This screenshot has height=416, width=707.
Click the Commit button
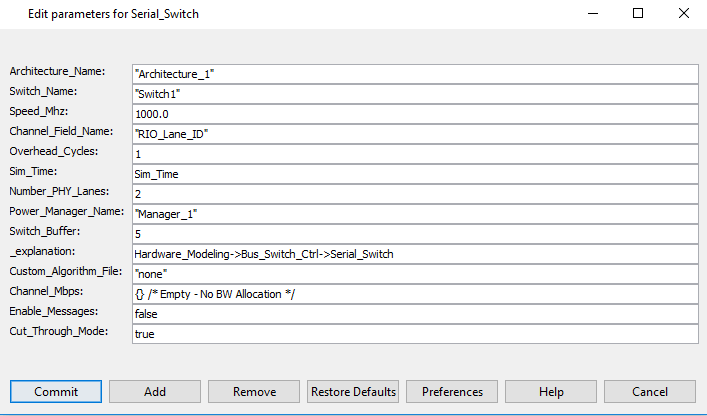(56, 391)
